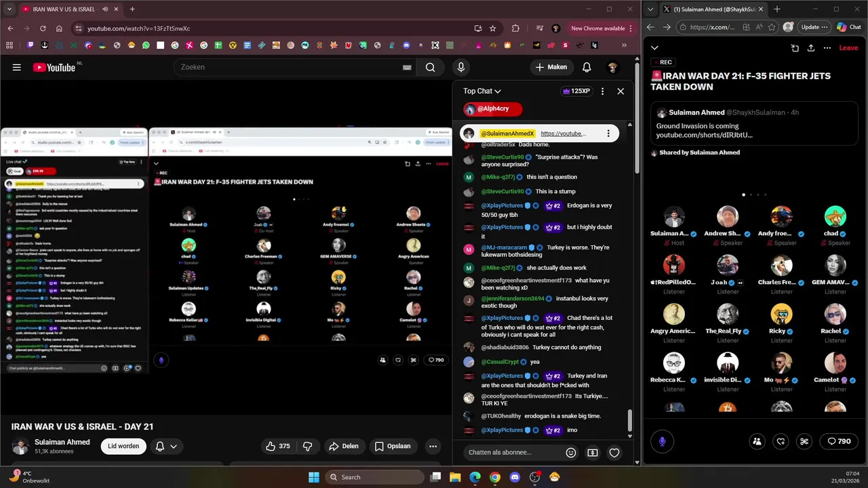
Task: Show more bookmarks overflow chevron
Action: point(624,45)
